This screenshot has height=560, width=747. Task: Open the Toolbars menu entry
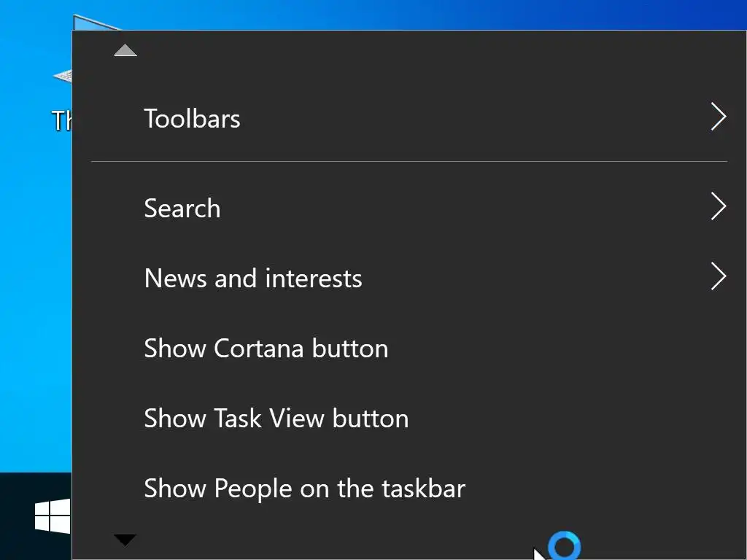coord(192,118)
